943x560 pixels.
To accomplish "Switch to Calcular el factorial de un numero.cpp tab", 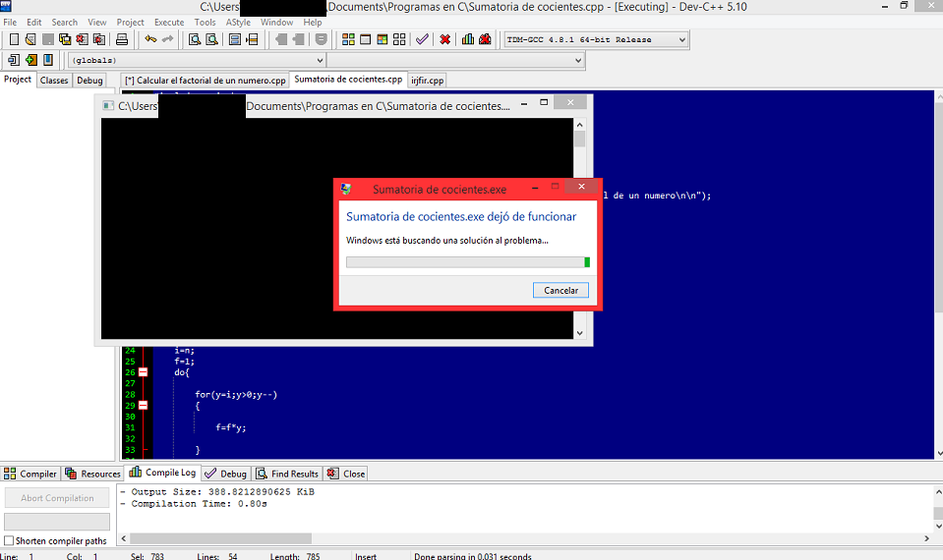I will (206, 80).
